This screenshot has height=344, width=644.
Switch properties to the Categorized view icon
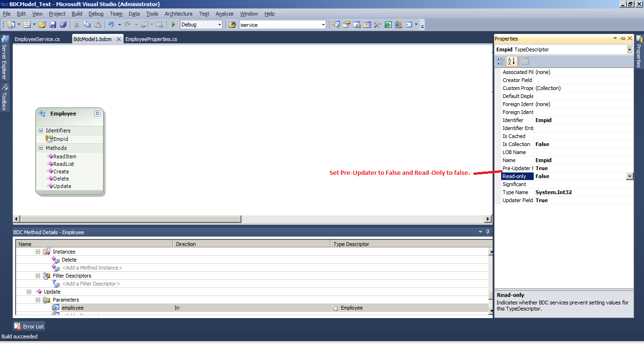[501, 61]
